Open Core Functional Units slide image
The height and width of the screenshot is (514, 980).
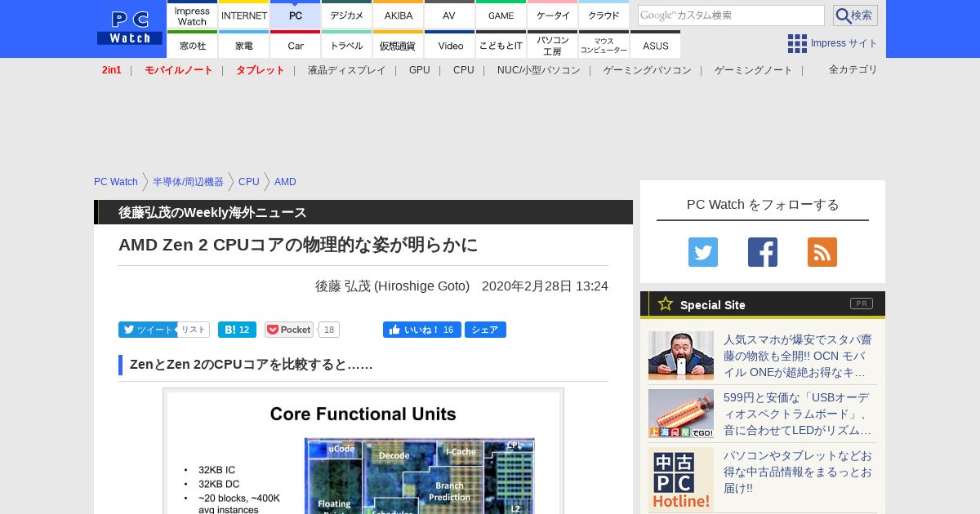tap(363, 451)
